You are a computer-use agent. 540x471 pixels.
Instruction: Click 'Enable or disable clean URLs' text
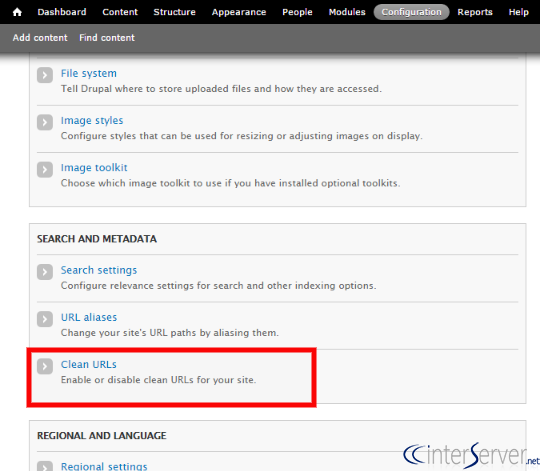158,380
